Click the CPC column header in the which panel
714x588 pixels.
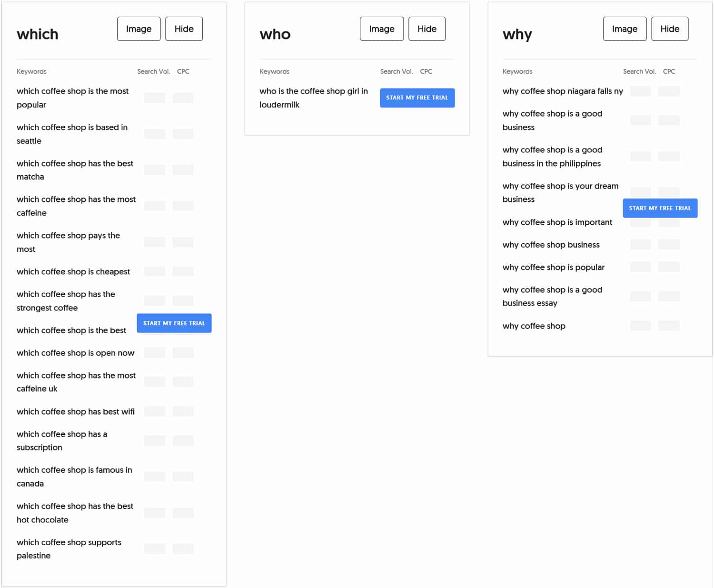pyautogui.click(x=183, y=71)
